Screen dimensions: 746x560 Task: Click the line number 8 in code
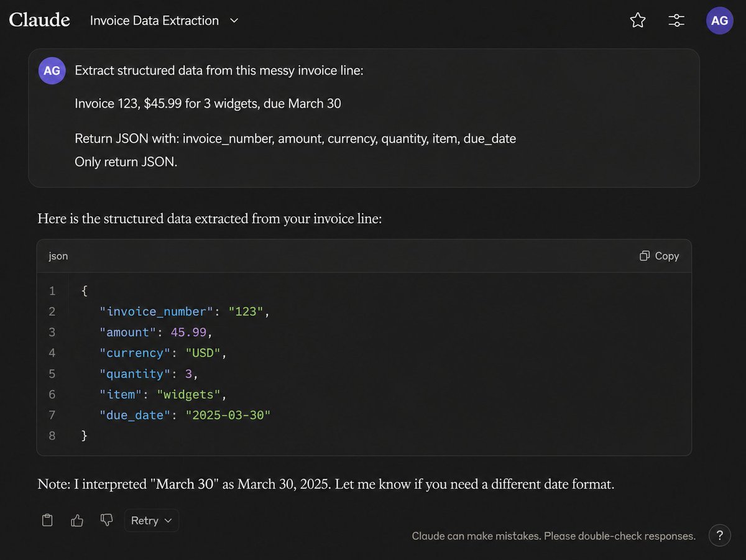(x=52, y=436)
